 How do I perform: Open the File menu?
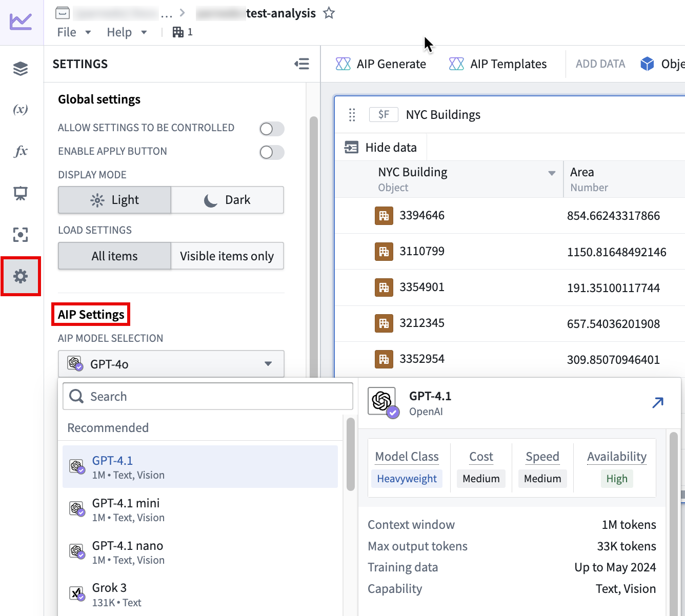(x=74, y=32)
